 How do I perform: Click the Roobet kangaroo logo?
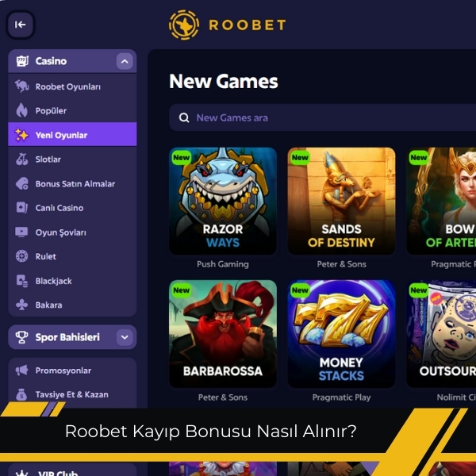[184, 25]
